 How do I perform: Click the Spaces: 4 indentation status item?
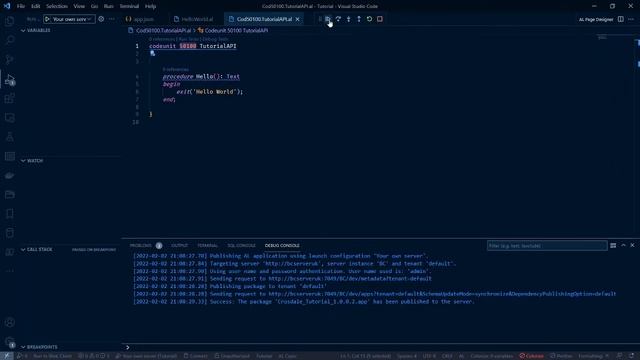pyautogui.click(x=407, y=356)
